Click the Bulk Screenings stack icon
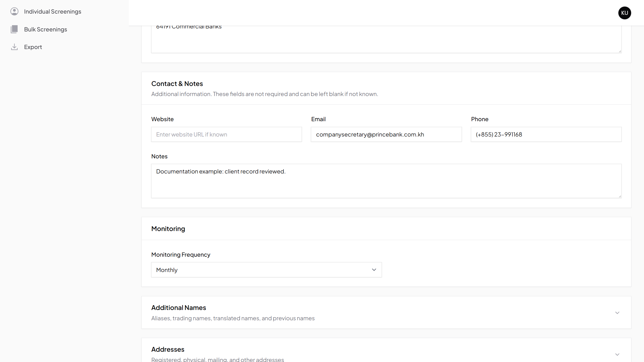 pos(14,29)
